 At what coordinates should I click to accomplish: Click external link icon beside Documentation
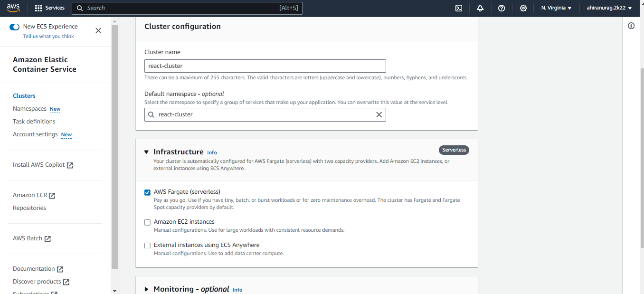(60, 269)
